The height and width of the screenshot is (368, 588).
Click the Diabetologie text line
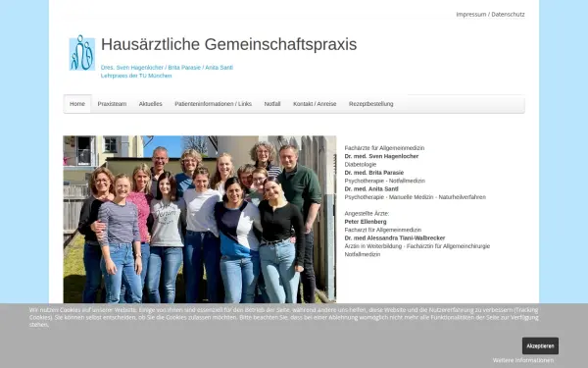coord(361,165)
